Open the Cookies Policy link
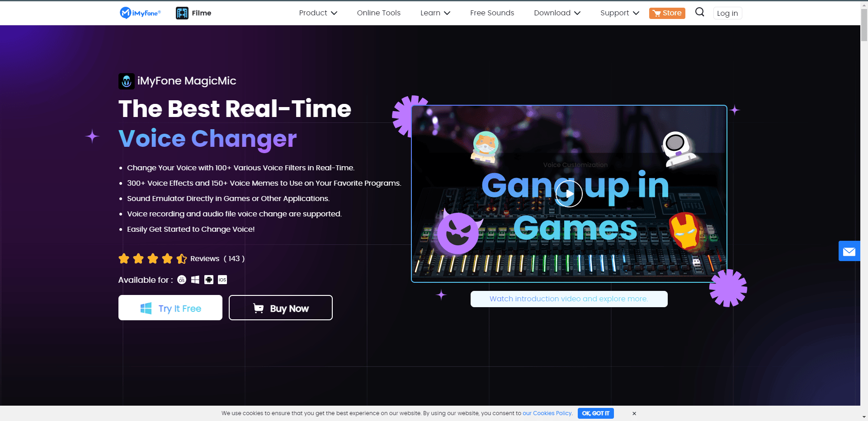 coord(547,413)
